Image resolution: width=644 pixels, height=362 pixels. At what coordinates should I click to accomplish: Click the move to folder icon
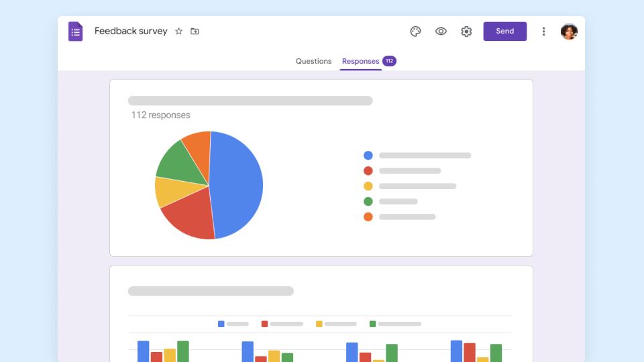coord(195,32)
